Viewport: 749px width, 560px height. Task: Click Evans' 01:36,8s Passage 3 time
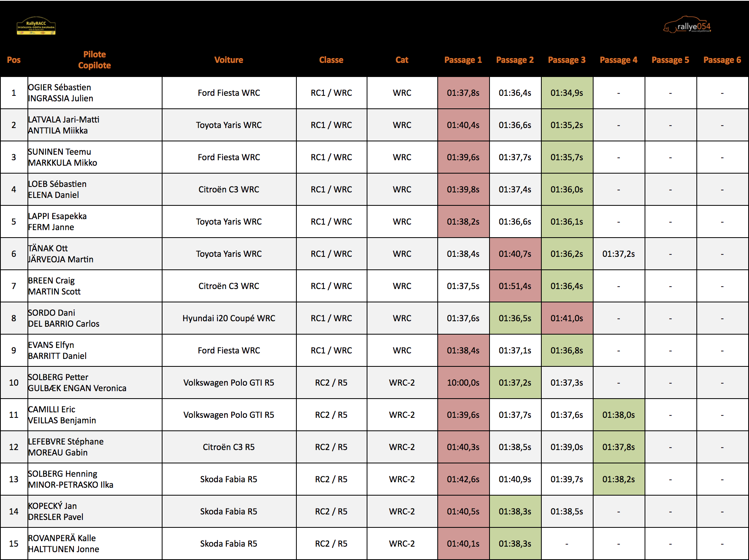[567, 351]
